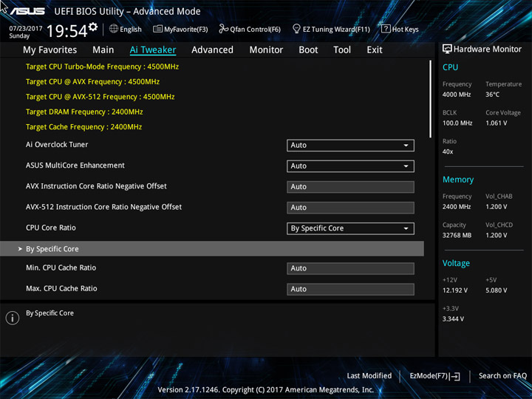Click the Last Modified button
This screenshot has width=532, height=399.
(369, 375)
